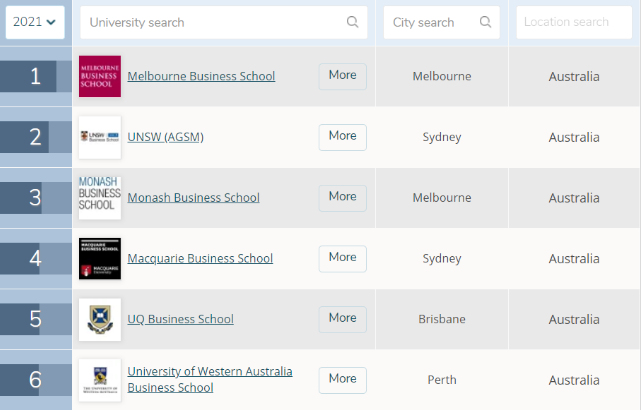Click the Location search field
Image resolution: width=643 pixels, height=410 pixels.
click(x=574, y=22)
